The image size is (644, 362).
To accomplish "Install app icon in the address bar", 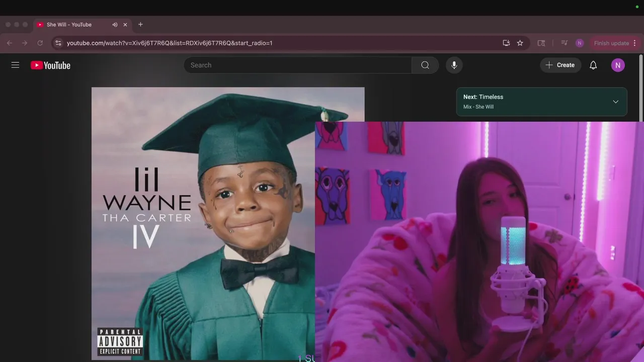I will [506, 43].
